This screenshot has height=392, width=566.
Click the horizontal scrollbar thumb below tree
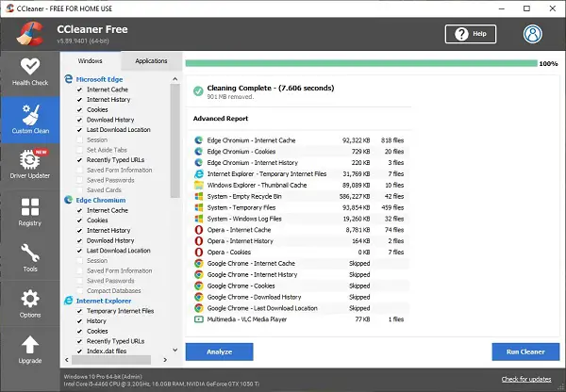111,360
